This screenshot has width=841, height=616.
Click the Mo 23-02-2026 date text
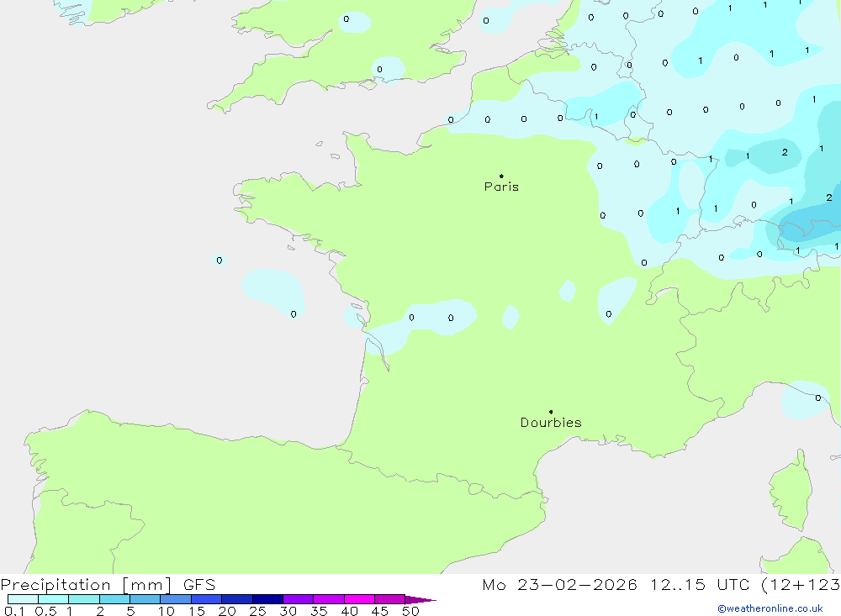coord(559,585)
